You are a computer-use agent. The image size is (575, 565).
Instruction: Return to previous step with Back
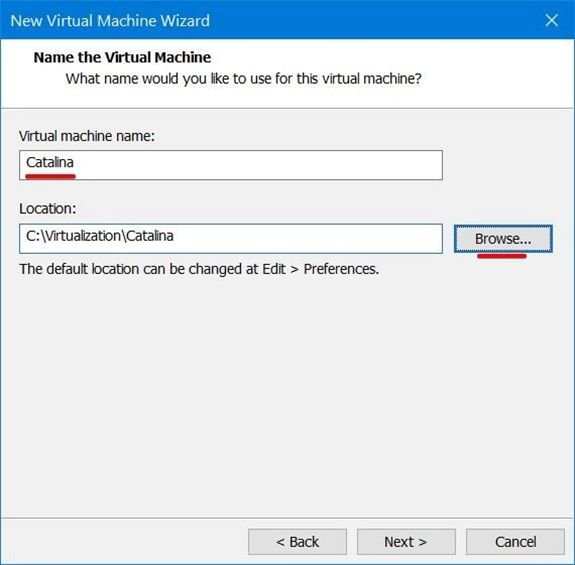297,542
